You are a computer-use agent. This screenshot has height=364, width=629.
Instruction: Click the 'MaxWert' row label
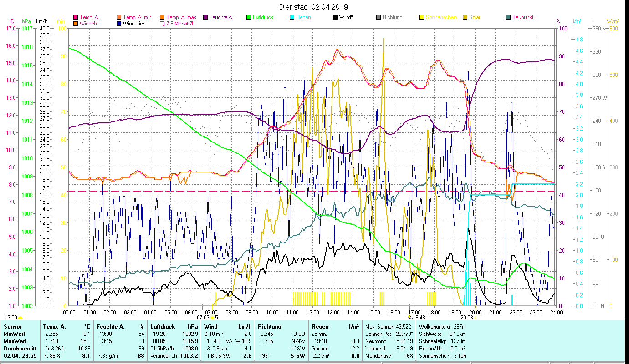coord(15,341)
